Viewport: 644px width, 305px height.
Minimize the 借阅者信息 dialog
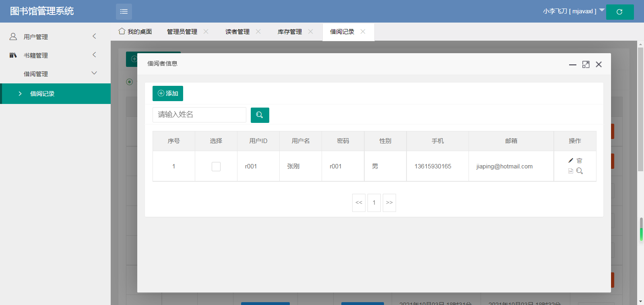click(573, 64)
